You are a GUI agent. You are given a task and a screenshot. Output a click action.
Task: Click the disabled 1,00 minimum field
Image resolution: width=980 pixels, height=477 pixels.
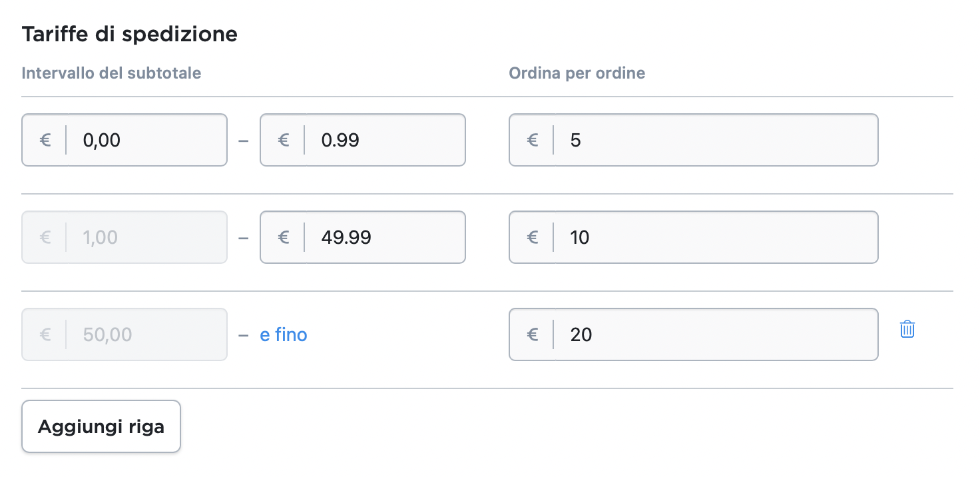pyautogui.click(x=146, y=237)
